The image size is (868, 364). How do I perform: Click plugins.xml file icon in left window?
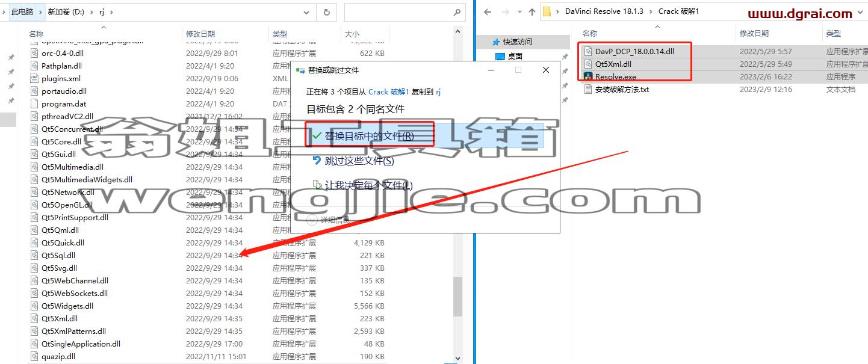point(36,78)
